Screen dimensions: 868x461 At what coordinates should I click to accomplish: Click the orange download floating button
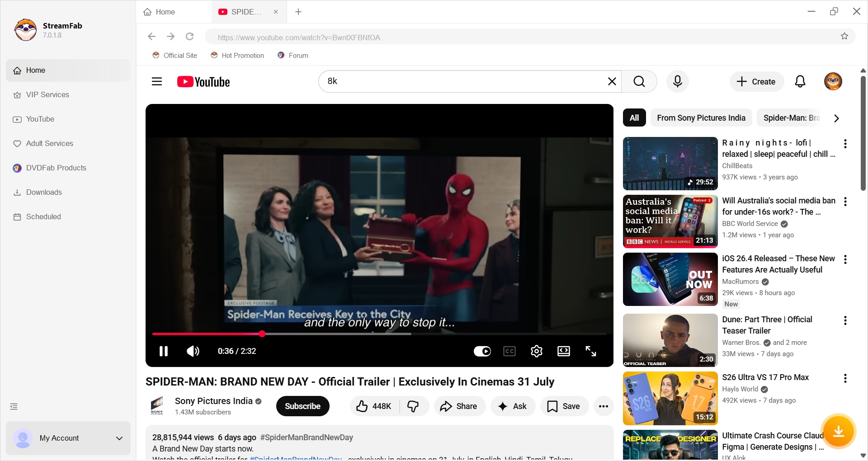click(839, 432)
